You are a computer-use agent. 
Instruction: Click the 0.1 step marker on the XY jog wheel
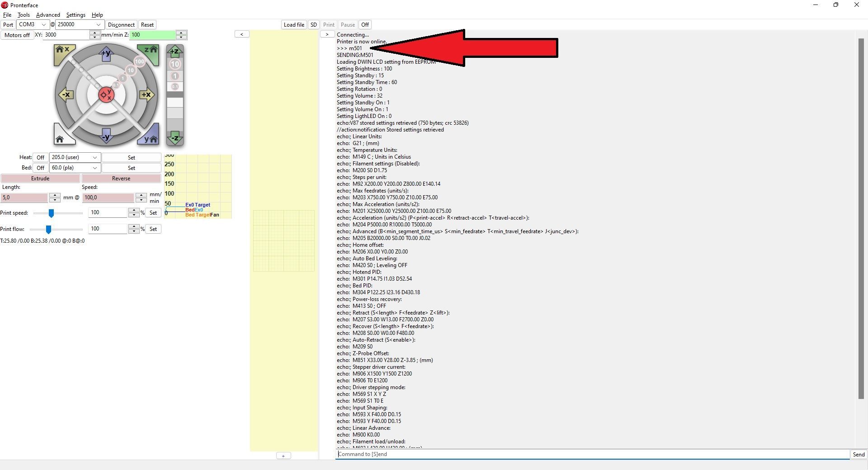click(x=116, y=85)
